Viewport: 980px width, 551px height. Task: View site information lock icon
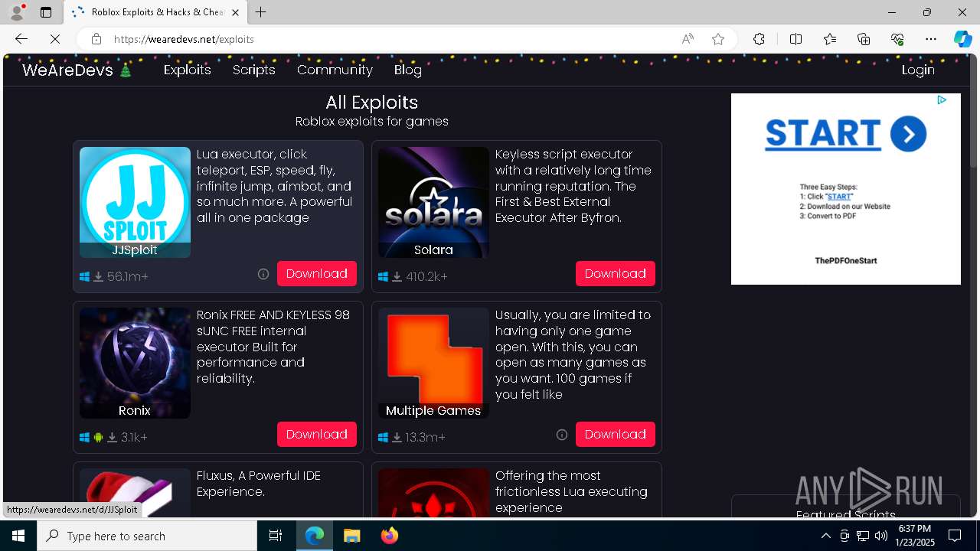96,39
